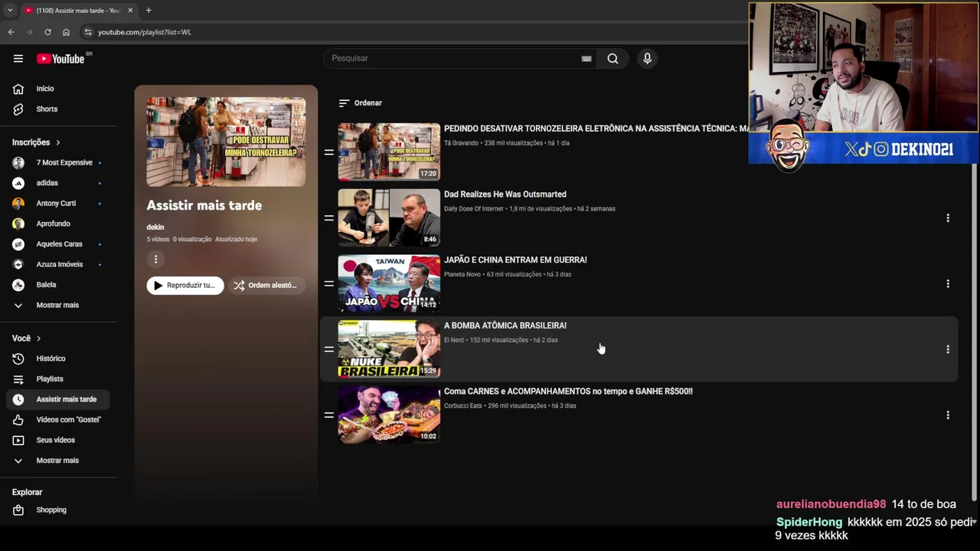Open options menu for Japão e China video

click(x=948, y=284)
